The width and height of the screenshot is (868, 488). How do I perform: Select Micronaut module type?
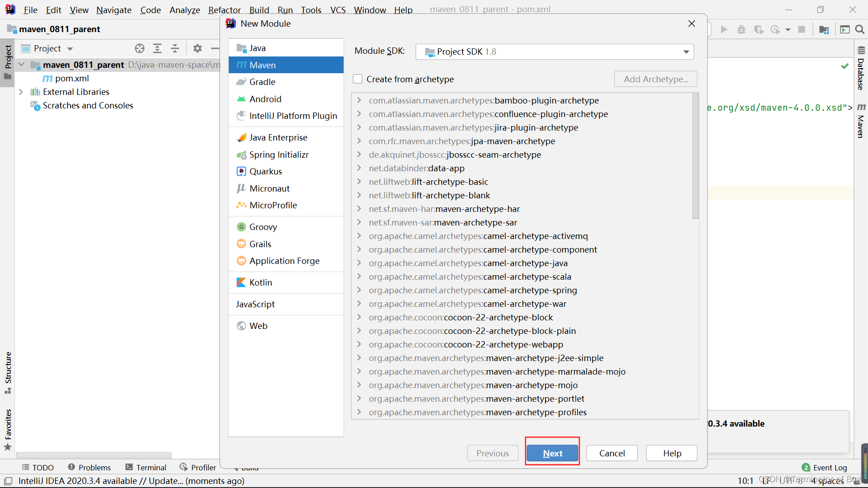pos(286,188)
